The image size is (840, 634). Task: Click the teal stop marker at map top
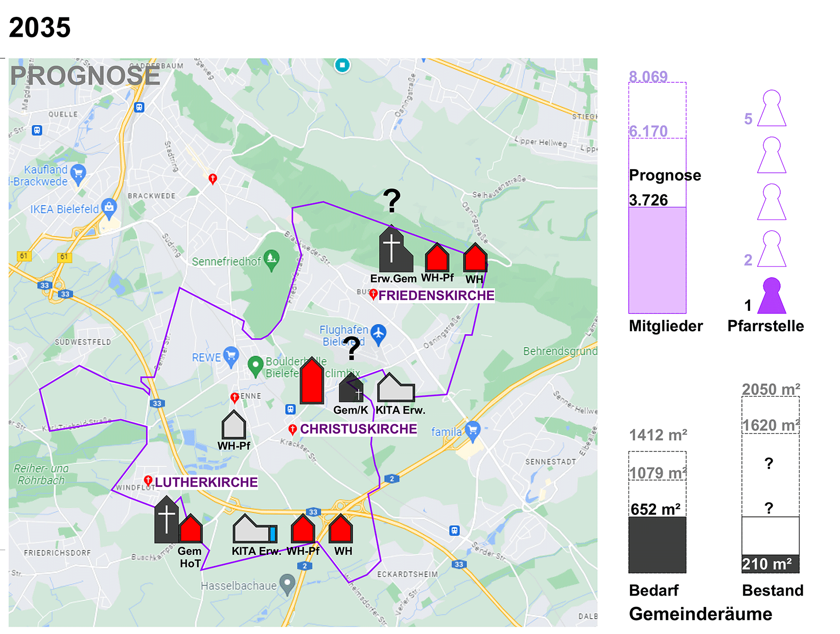[342, 65]
